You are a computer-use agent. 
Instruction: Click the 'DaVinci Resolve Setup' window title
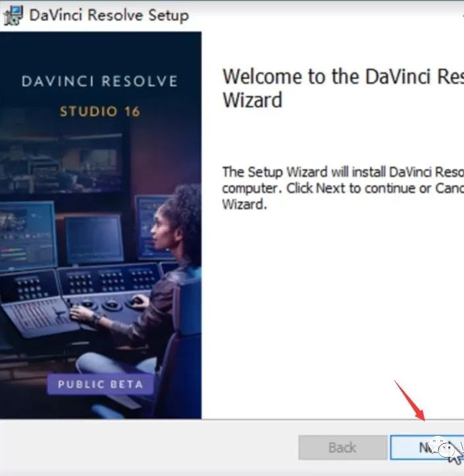(x=109, y=15)
